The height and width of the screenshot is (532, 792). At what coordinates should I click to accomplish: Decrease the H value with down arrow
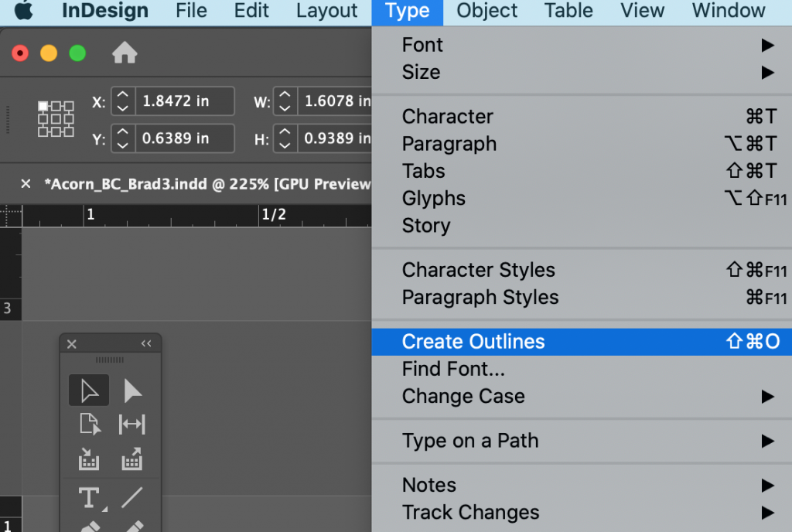(x=285, y=145)
